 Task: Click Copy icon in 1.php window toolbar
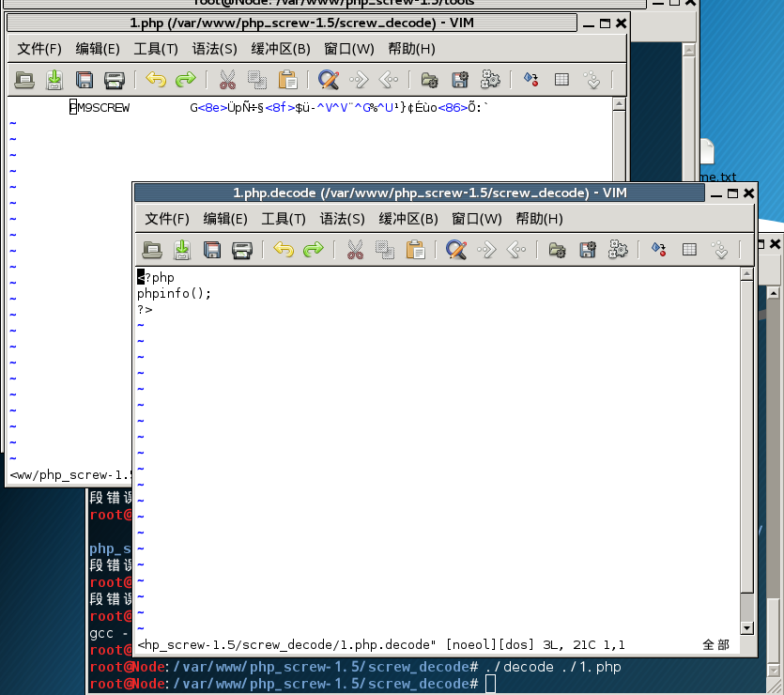pos(257,80)
